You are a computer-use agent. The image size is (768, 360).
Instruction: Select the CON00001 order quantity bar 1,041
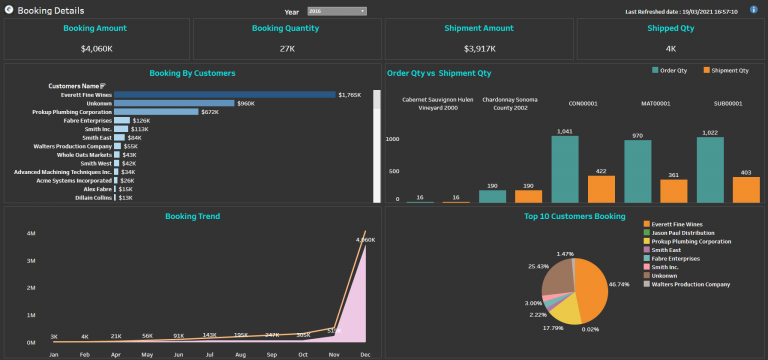tap(565, 169)
